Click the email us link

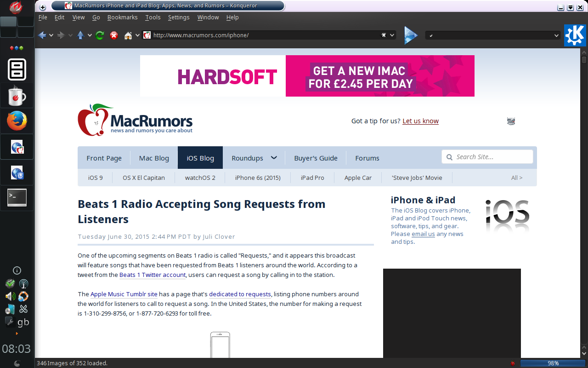tap(423, 234)
